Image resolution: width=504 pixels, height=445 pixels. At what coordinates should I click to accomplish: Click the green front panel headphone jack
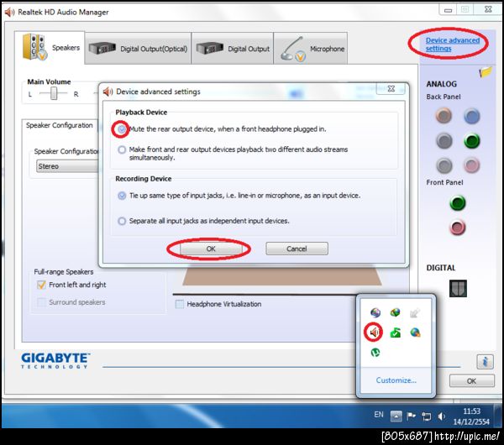[457, 202]
